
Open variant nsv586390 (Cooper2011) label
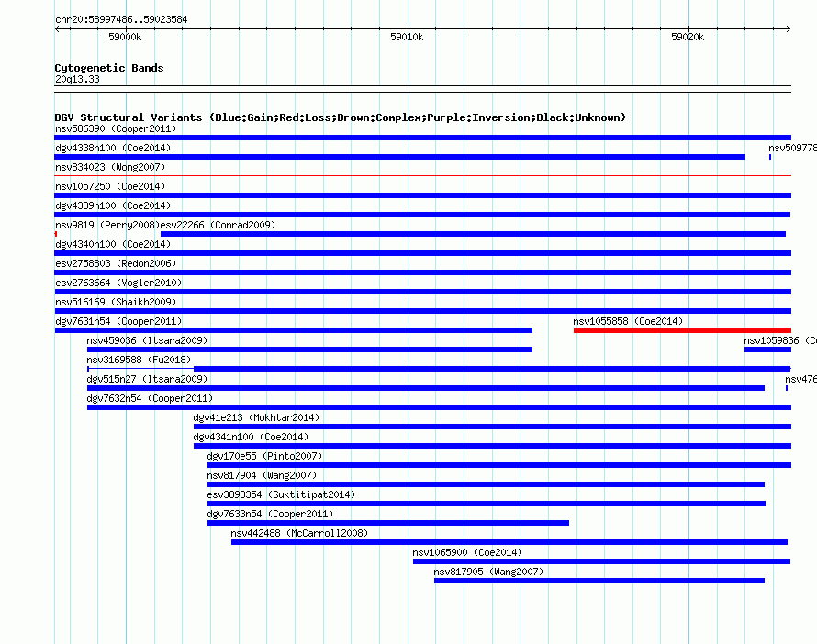pyautogui.click(x=116, y=128)
